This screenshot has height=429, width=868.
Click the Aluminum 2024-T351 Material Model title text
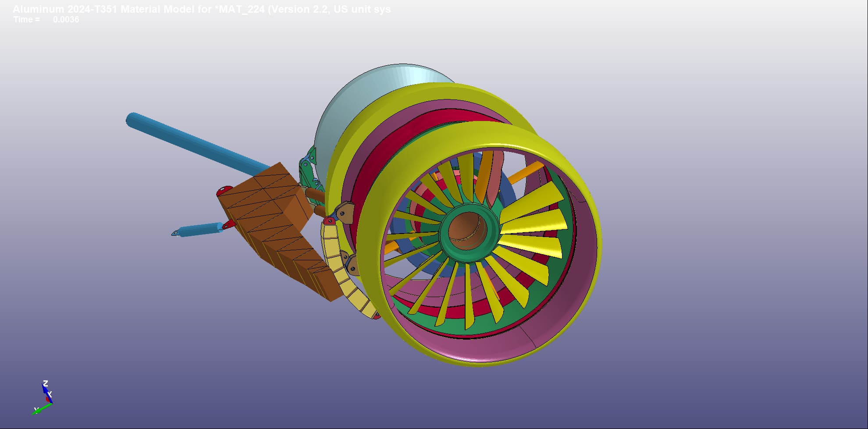click(x=202, y=9)
